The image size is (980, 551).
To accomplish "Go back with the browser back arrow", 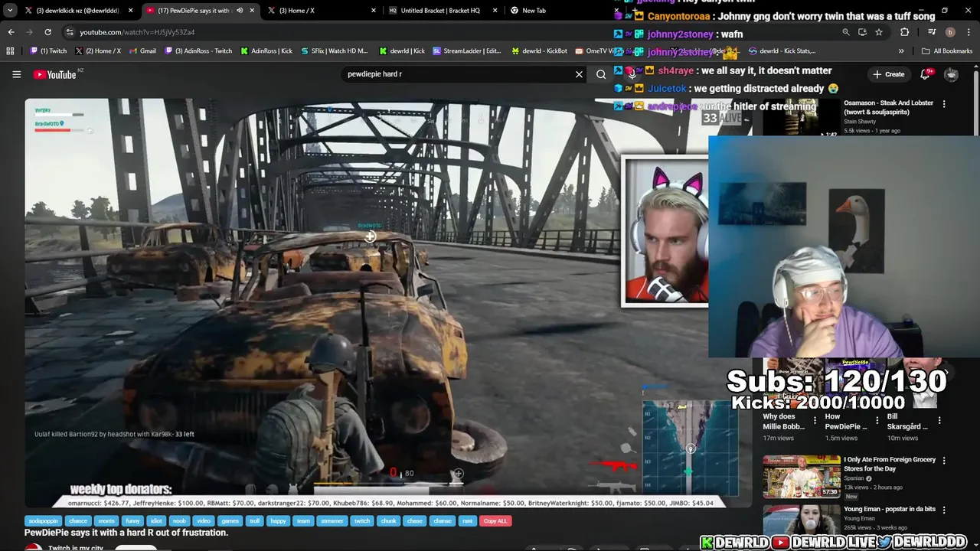I will [x=11, y=32].
